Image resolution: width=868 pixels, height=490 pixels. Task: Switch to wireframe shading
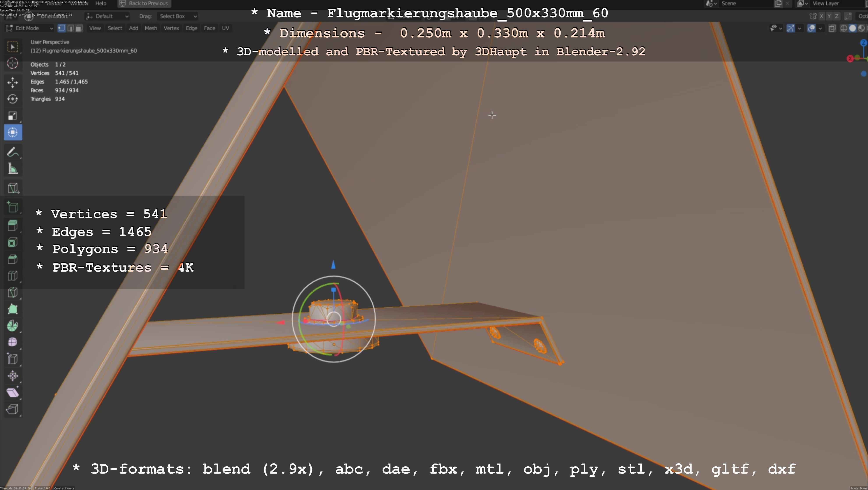844,28
